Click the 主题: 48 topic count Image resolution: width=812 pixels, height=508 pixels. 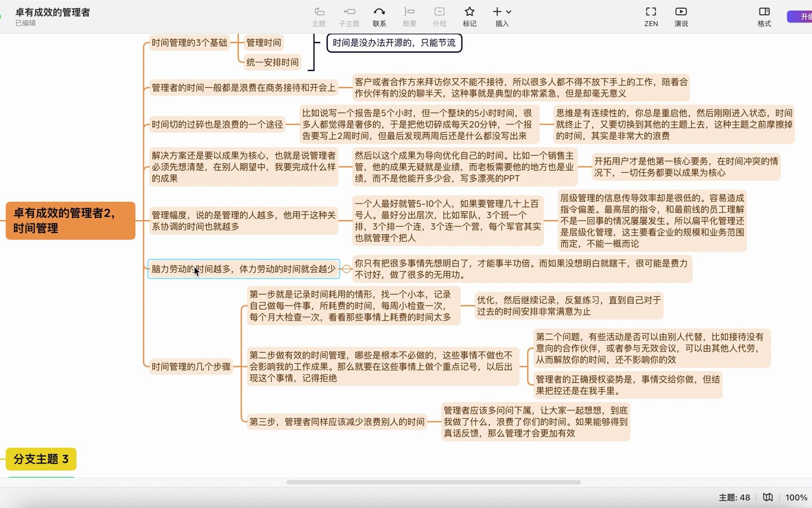[x=734, y=497]
